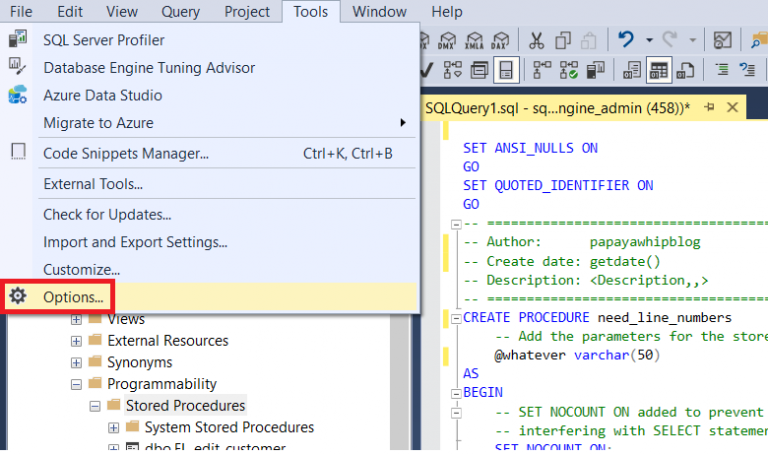Click the Cut scissors icon
The height and width of the screenshot is (455, 768).
[x=536, y=40]
